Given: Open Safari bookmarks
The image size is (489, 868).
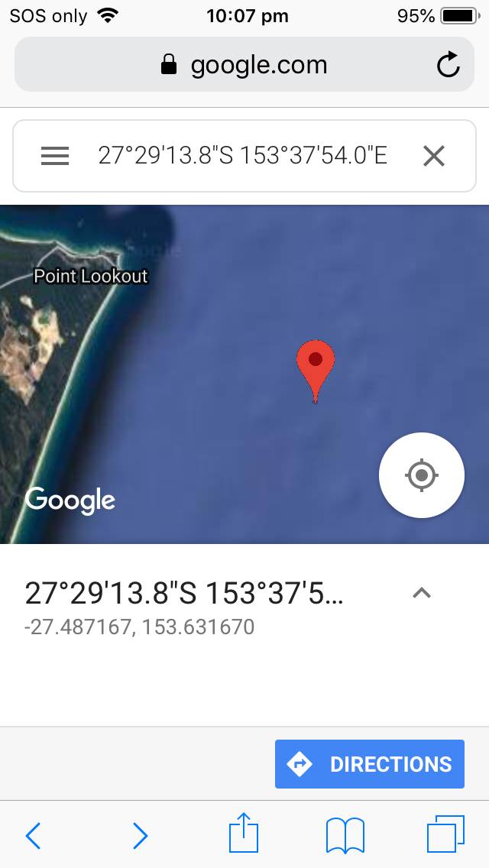Looking at the screenshot, I should [345, 835].
